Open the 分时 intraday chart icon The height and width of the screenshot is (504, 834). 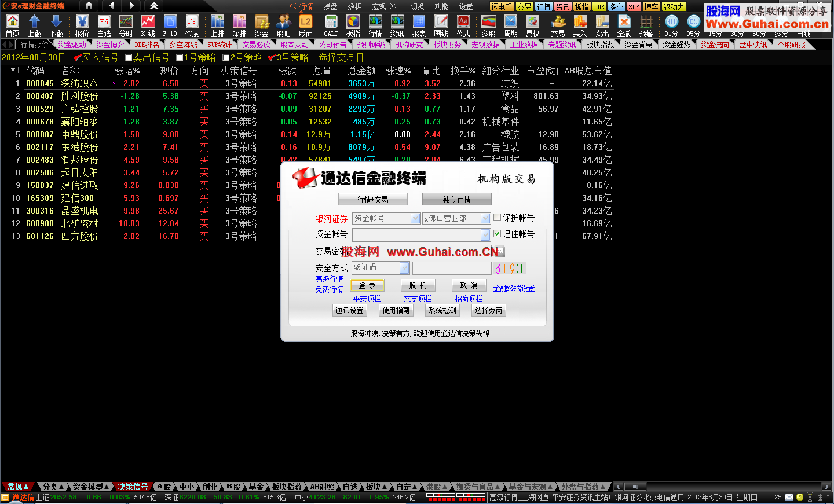[x=126, y=26]
